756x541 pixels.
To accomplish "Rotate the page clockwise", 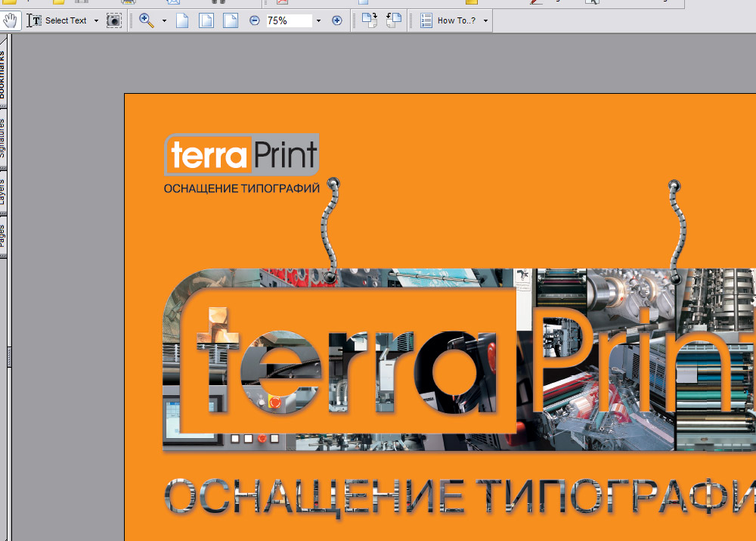I will 370,20.
